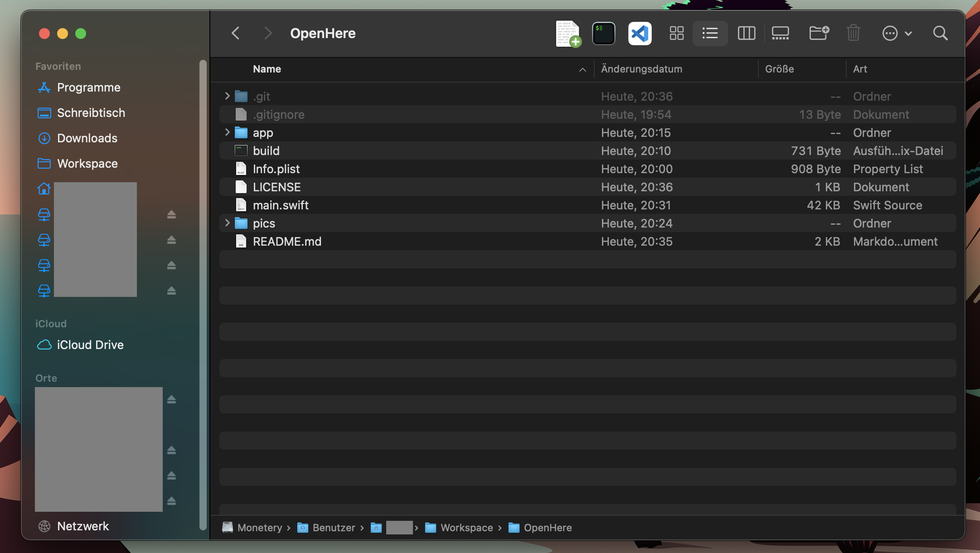The height and width of the screenshot is (553, 980).
Task: Click the new text file toolbar icon
Action: pyautogui.click(x=568, y=34)
